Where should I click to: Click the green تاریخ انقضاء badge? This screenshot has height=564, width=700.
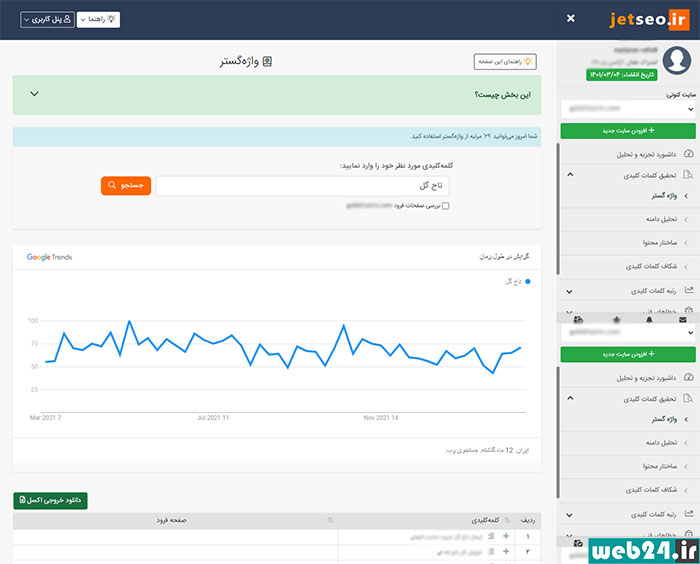621,75
